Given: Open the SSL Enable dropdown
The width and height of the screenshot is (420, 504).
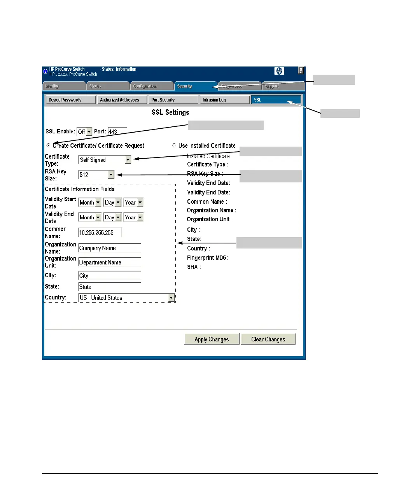Looking at the screenshot, I should (x=84, y=132).
